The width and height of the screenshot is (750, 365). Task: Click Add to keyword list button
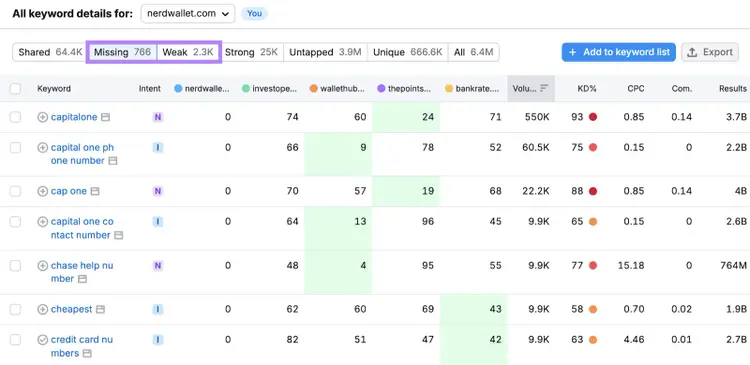618,52
